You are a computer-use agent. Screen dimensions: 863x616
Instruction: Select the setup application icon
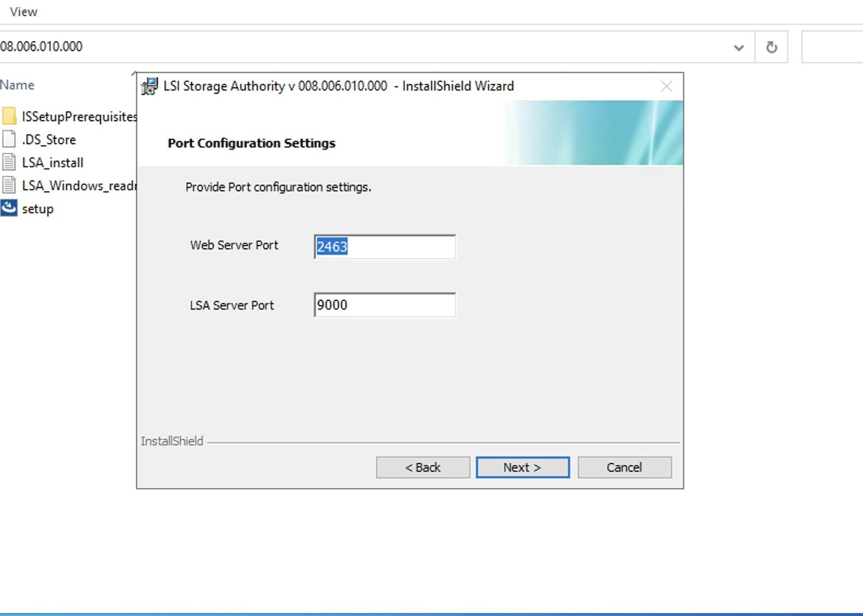(9, 208)
